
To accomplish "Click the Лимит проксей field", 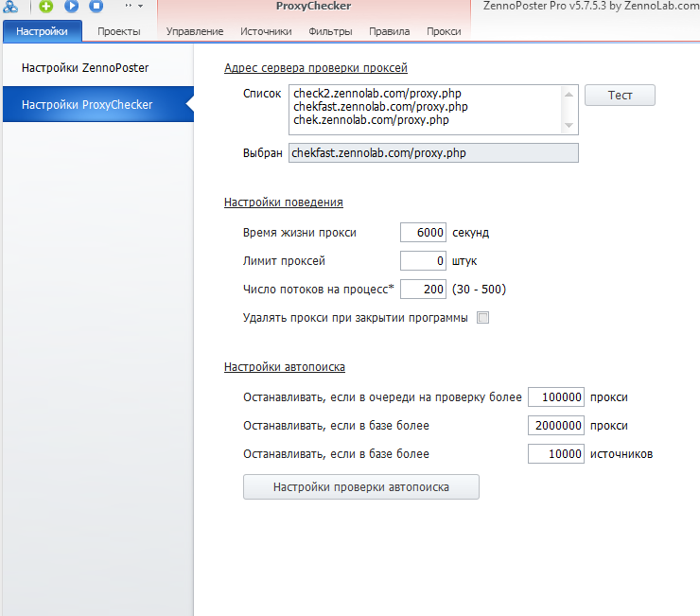I will (423, 261).
